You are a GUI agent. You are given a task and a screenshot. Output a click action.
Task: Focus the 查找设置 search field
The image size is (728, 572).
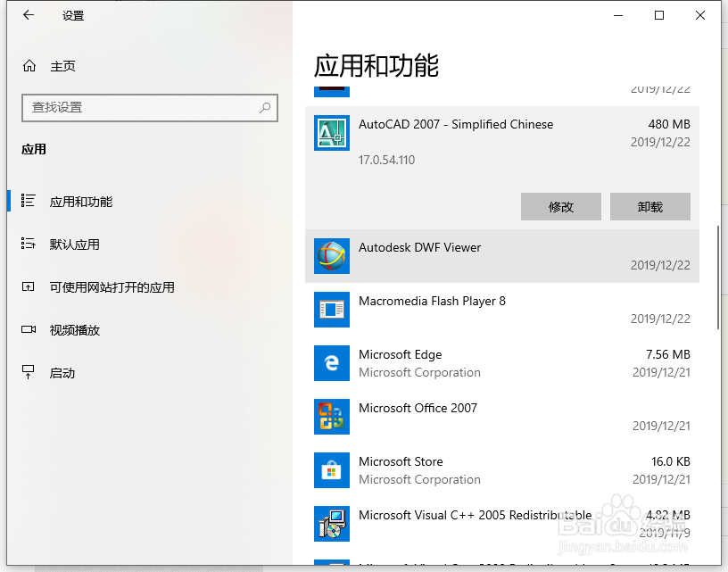150,108
